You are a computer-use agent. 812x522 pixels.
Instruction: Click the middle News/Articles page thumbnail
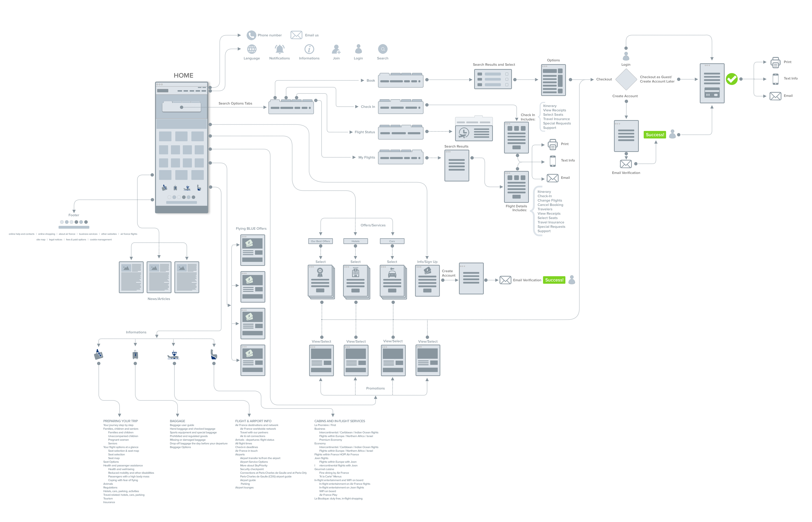coord(159,277)
